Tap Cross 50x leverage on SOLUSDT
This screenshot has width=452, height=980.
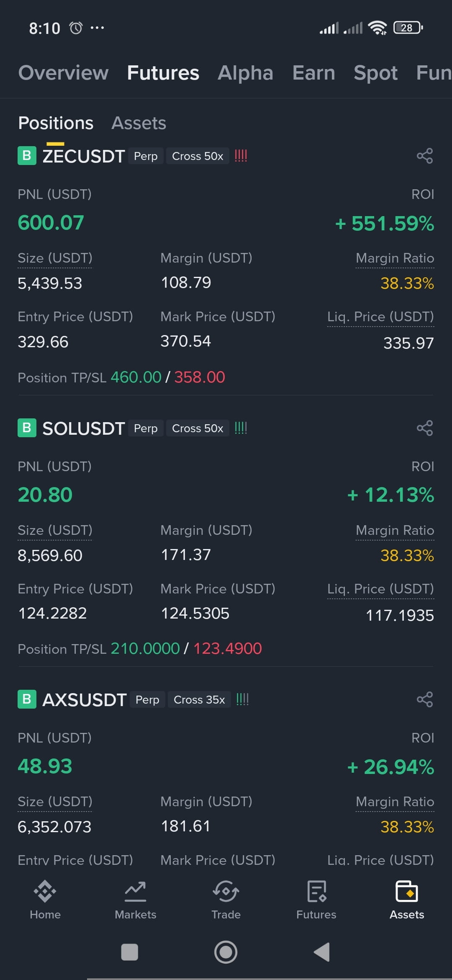tap(198, 428)
